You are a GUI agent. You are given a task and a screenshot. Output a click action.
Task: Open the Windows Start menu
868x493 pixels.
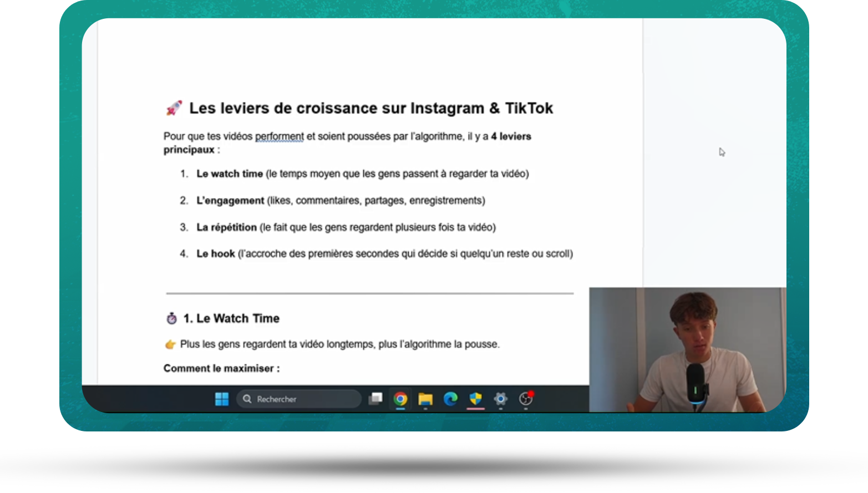click(222, 399)
